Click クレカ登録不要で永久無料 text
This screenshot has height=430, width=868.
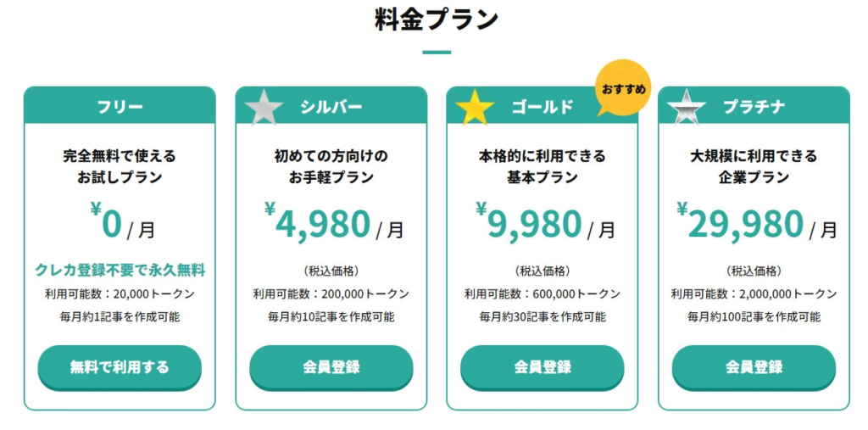pos(120,271)
